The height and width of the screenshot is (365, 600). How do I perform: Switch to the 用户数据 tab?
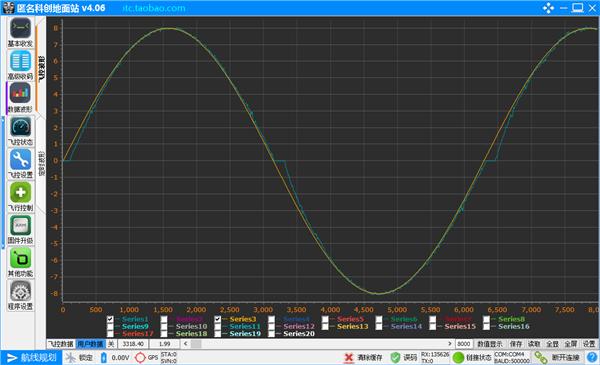[90, 344]
